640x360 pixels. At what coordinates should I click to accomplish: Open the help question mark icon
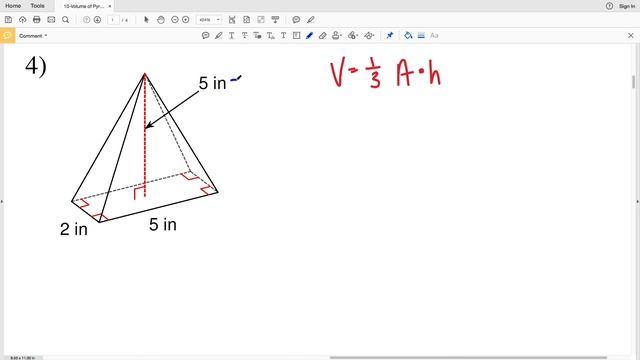(x=609, y=6)
